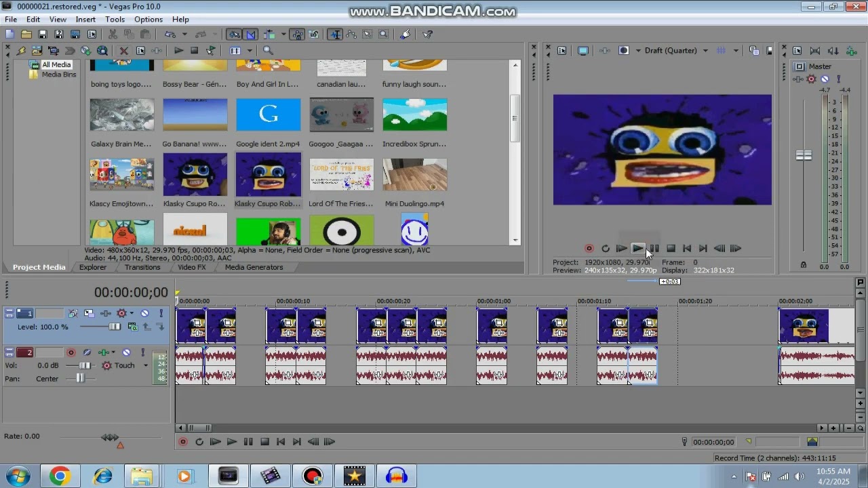Open Auto Ripple mode dropdown arrow
This screenshot has width=868, height=488.
(283, 34)
